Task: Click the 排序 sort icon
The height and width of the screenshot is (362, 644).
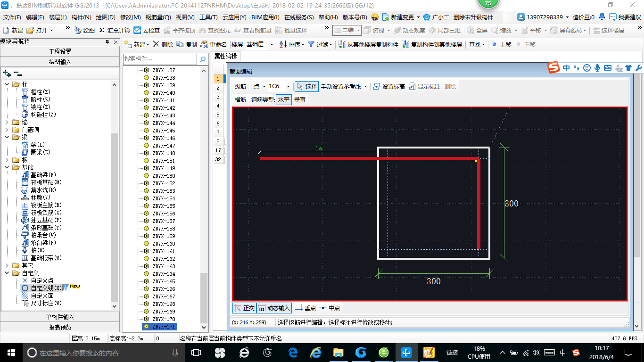Action: pos(283,44)
